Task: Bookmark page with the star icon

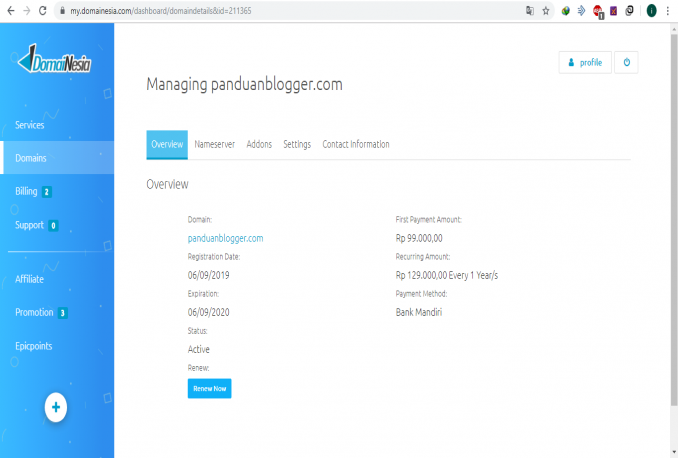Action: point(546,11)
